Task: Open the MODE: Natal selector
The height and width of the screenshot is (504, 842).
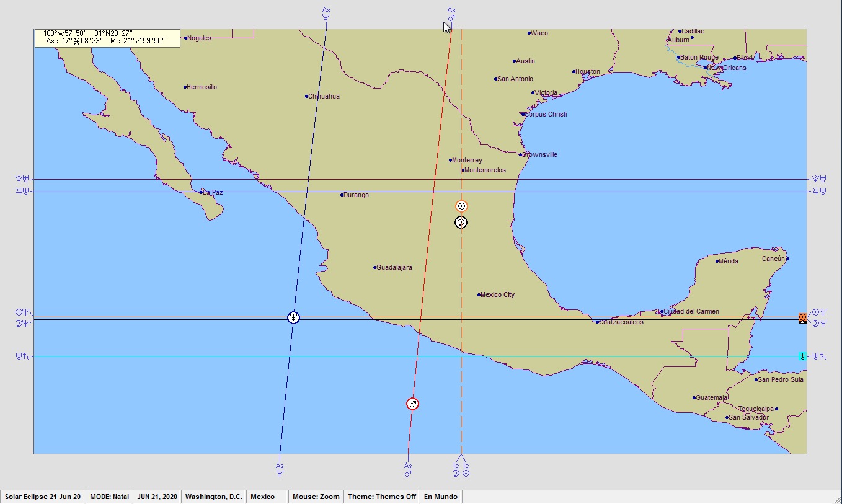Action: tap(109, 497)
